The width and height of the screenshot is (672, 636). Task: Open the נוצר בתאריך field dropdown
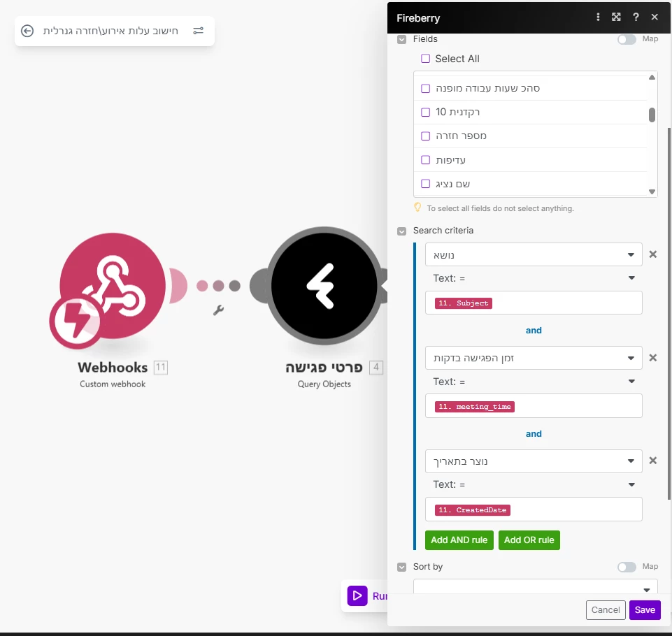point(534,461)
